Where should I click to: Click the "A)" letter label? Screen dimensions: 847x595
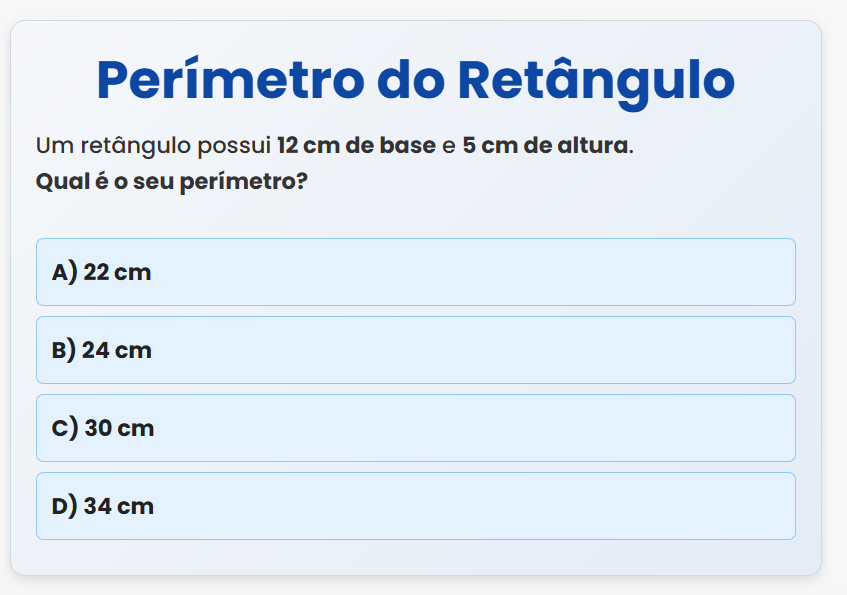(64, 272)
